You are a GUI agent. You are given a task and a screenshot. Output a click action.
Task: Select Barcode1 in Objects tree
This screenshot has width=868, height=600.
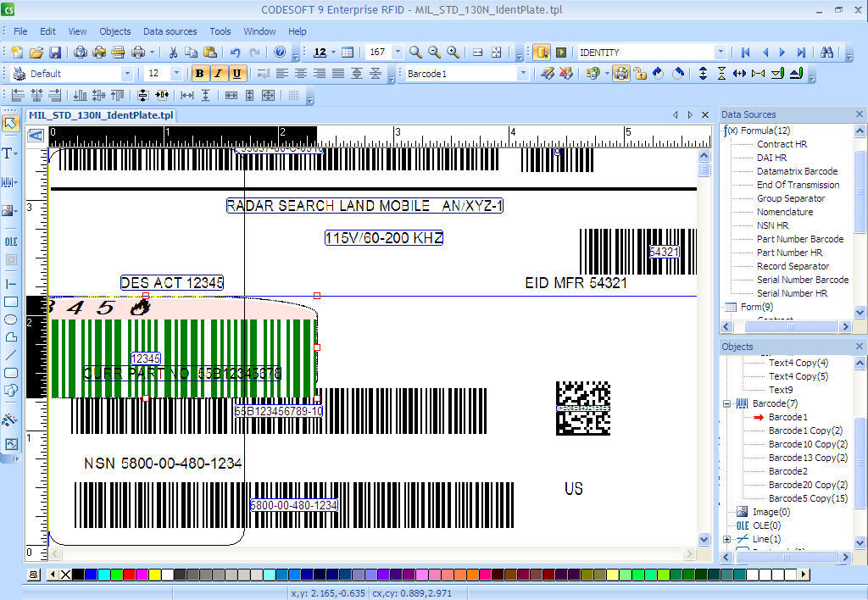[x=787, y=417]
